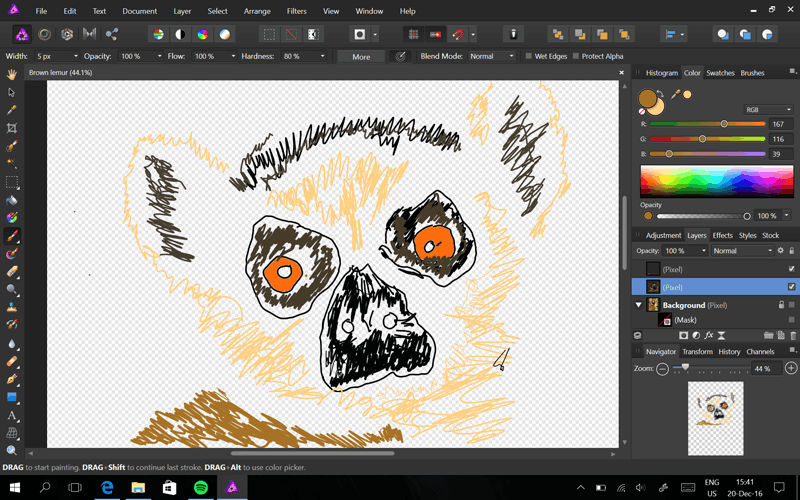Click the Red channel slider
800x500 pixels.
(x=705, y=124)
